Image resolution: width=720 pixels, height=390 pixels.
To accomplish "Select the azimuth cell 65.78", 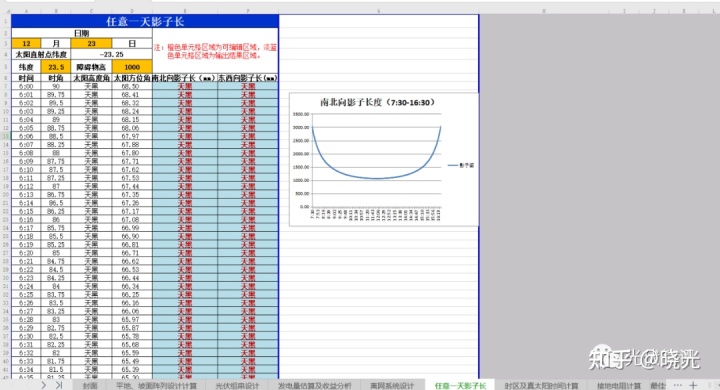I will pos(132,336).
